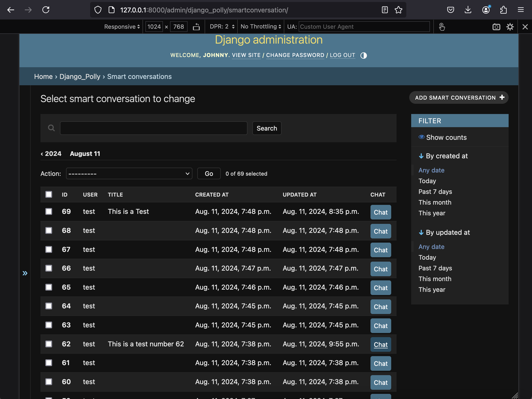Click the bookmark star icon in browser

coord(398,10)
